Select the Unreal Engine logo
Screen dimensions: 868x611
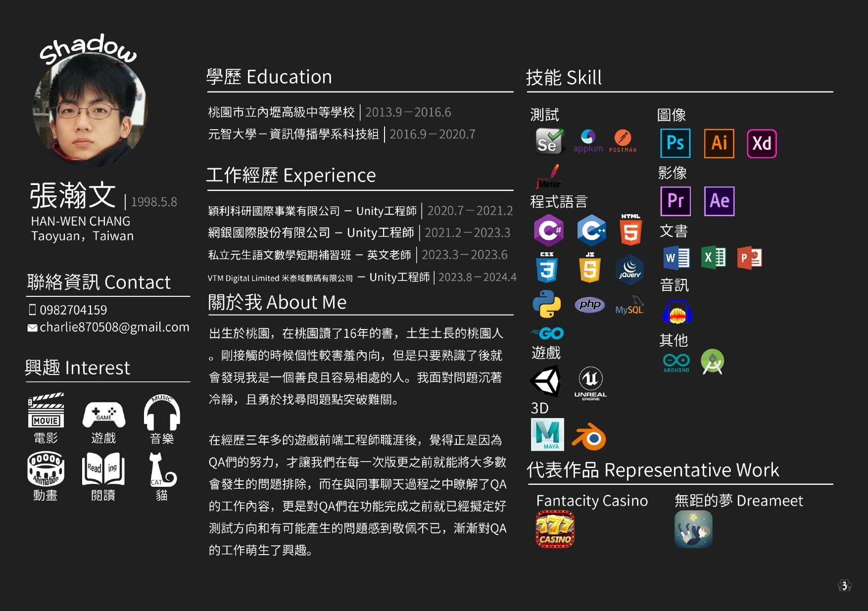[x=590, y=383]
